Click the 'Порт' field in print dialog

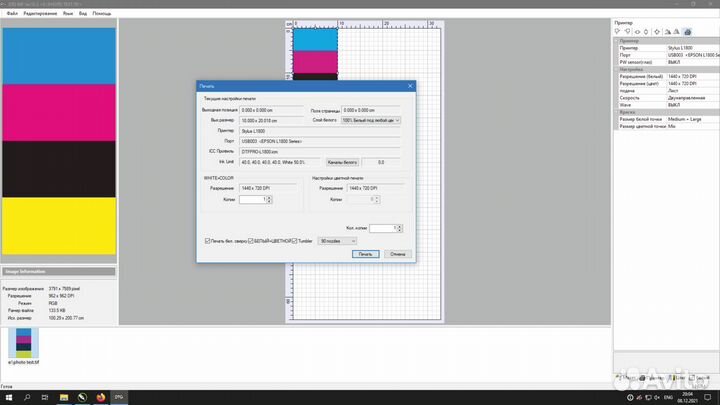pyautogui.click(x=320, y=141)
